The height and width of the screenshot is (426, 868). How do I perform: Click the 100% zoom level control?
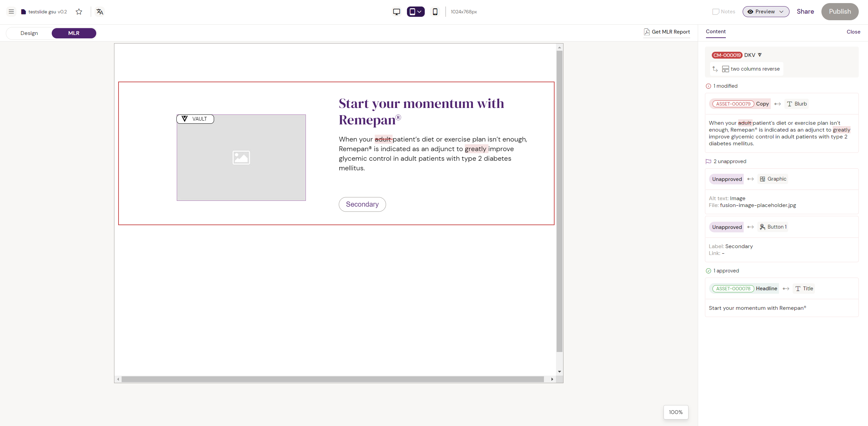pos(675,412)
